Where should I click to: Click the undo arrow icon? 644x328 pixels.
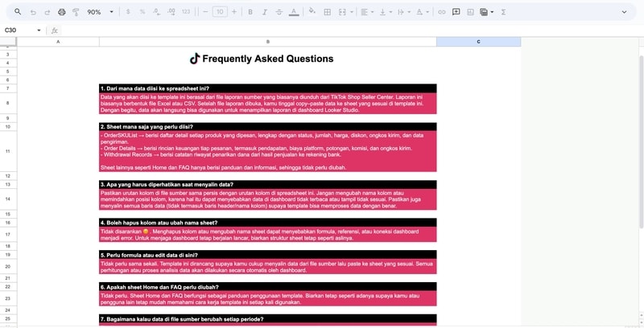pos(33,12)
